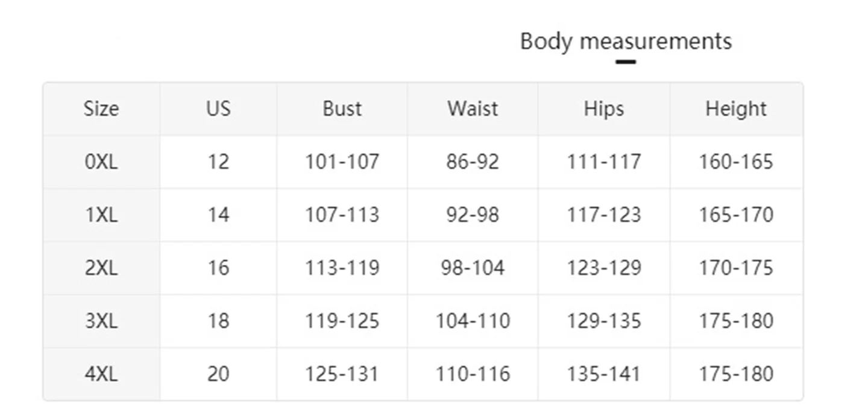Click the 2XL size row label
This screenshot has width=868, height=415.
click(x=101, y=268)
